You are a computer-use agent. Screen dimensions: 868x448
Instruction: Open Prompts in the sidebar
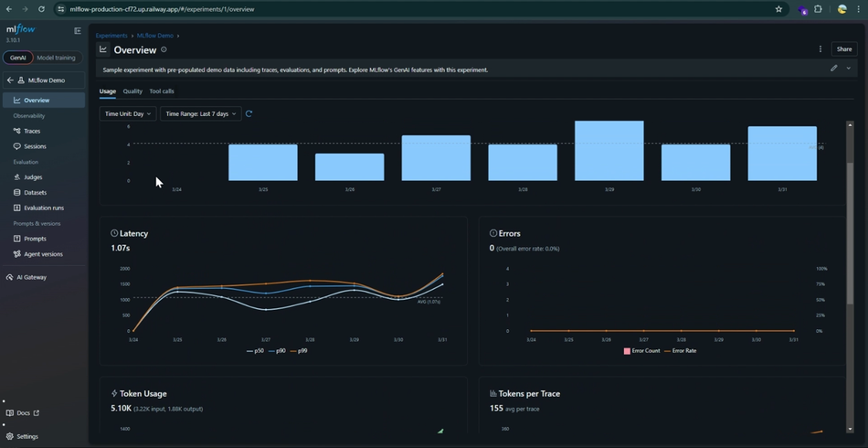pyautogui.click(x=44, y=239)
